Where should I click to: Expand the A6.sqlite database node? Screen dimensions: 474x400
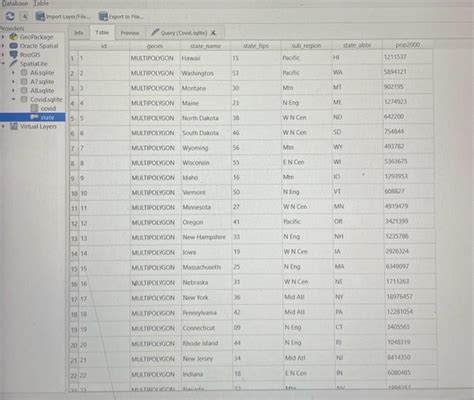pos(13,72)
